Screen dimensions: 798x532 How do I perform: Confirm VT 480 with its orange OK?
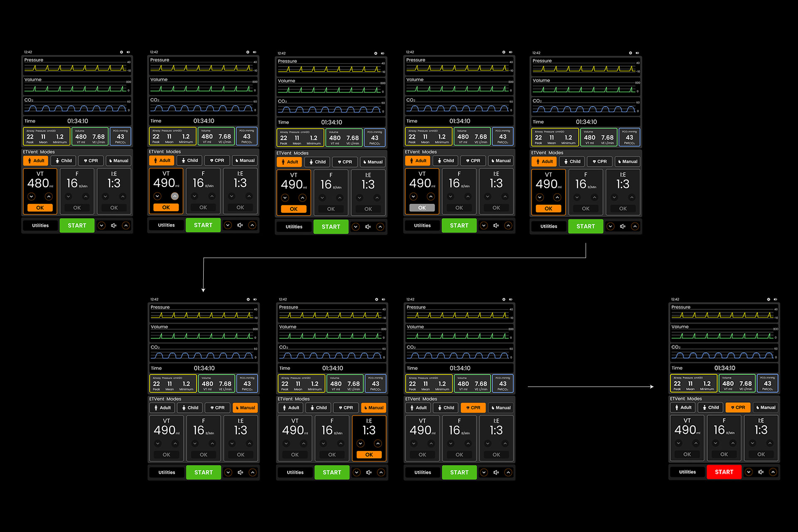pyautogui.click(x=40, y=208)
